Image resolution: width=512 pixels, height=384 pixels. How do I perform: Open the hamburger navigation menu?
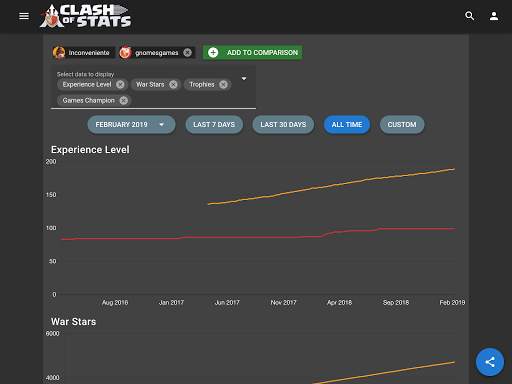tap(24, 16)
